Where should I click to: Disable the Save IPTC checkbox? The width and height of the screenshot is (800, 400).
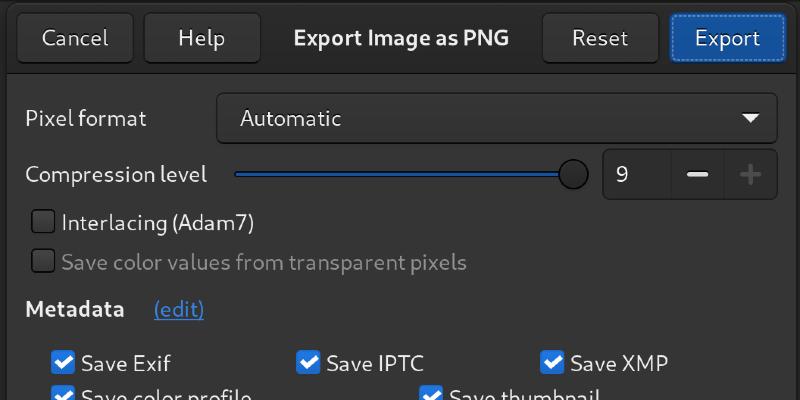(308, 362)
